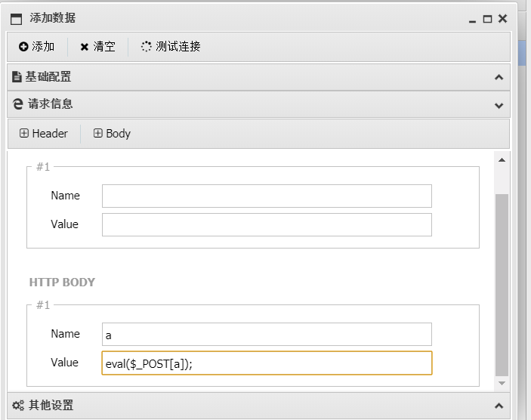This screenshot has height=420, width=531.
Task: Click the Header add button
Action: coord(44,134)
